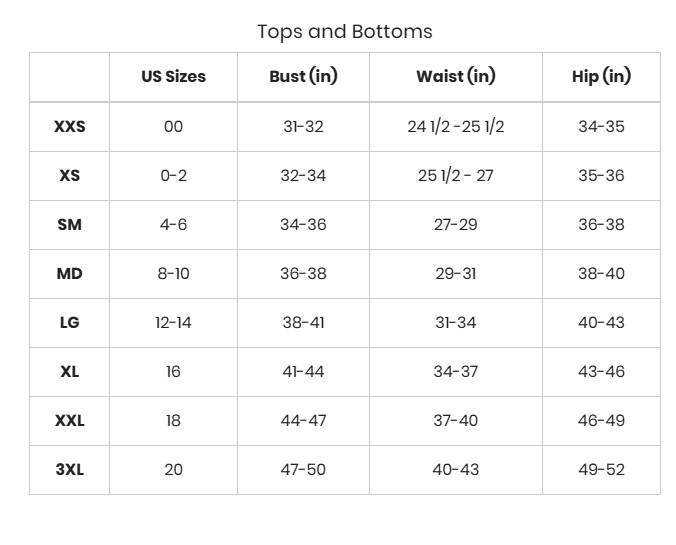Image resolution: width=676 pixels, height=545 pixels.
Task: Click the 49-52 hip measurement cell
Action: click(x=601, y=470)
